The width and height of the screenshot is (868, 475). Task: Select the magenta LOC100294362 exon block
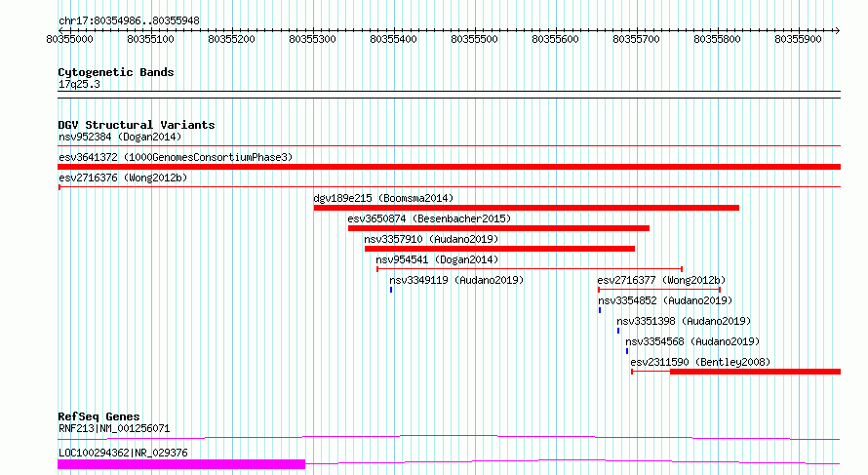pos(181,464)
